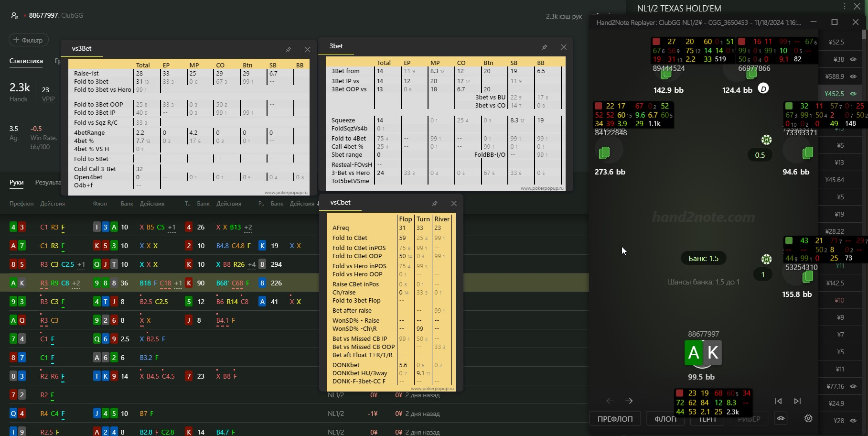Click the red color marker in 89444524 HUD
Viewport: 868px width, 436px height.
tap(656, 42)
